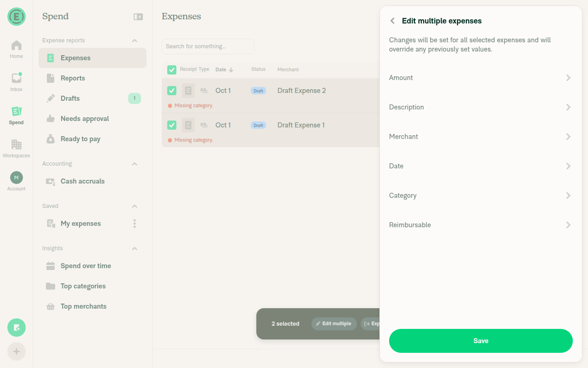Screen dimensions: 588x368
Task: Collapse the Insights section
Action: [x=135, y=248]
